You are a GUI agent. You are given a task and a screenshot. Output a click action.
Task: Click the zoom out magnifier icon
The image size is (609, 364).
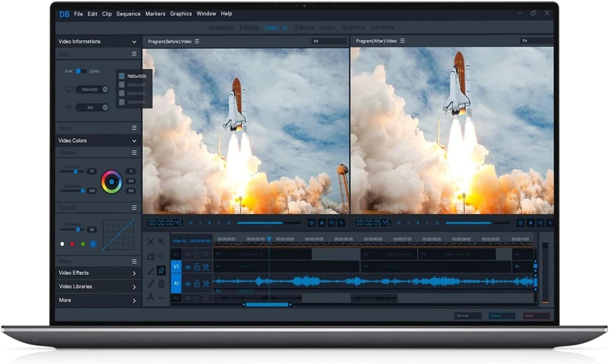click(x=161, y=256)
